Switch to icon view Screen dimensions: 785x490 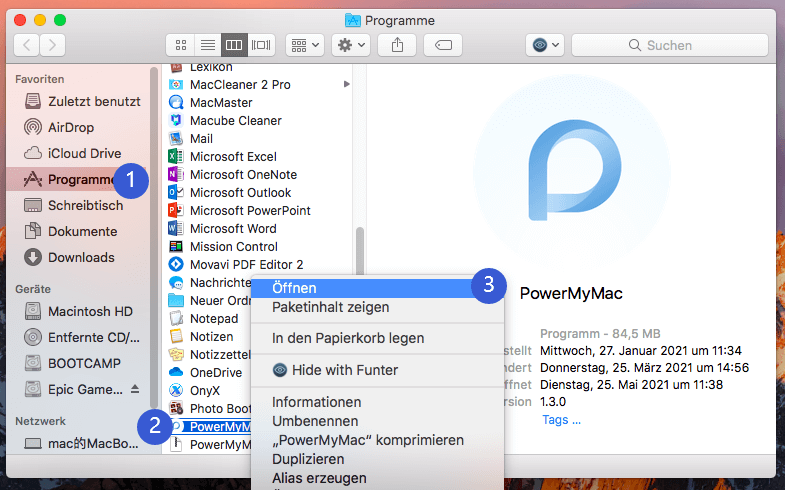[181, 46]
